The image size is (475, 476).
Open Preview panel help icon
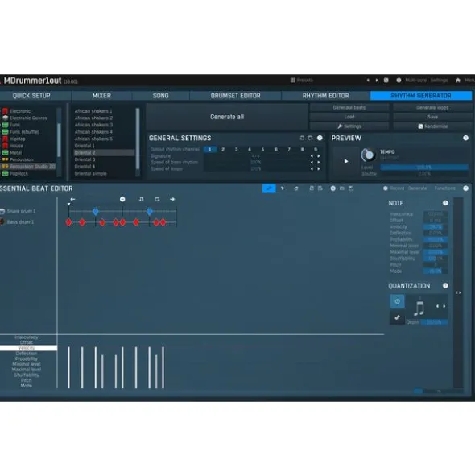click(465, 138)
